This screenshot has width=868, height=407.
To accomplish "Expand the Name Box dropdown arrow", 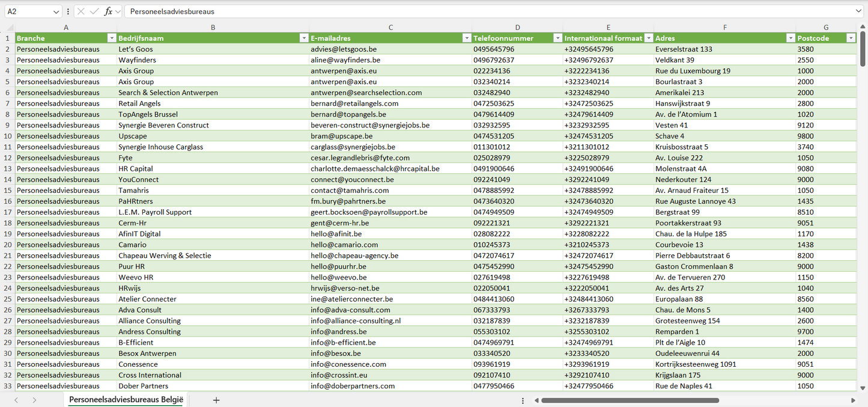I will [x=56, y=11].
